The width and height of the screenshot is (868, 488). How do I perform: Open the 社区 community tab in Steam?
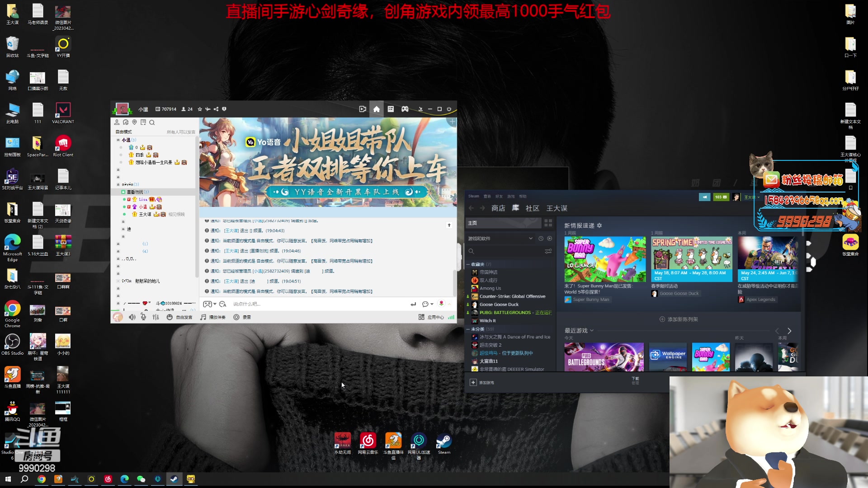[x=533, y=208]
